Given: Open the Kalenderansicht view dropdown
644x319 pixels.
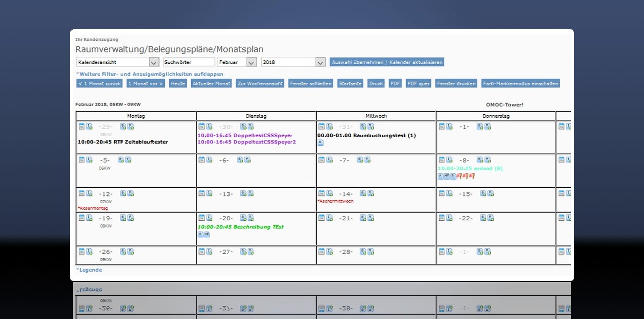Looking at the screenshot, I should (x=118, y=62).
